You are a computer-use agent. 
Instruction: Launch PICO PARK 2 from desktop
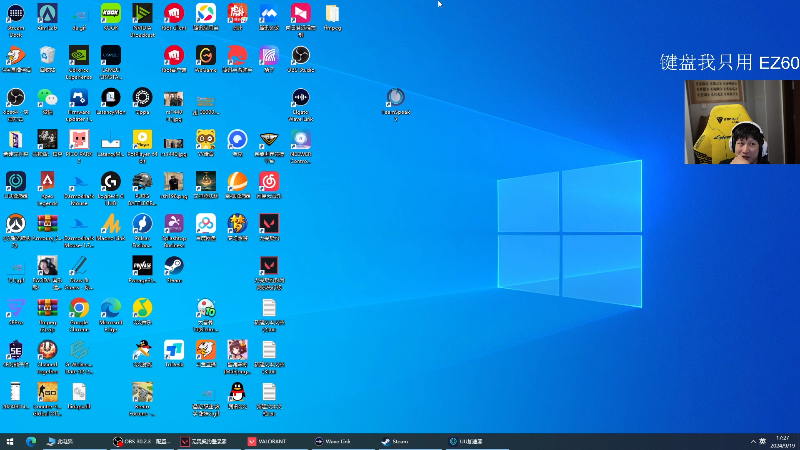(79, 146)
